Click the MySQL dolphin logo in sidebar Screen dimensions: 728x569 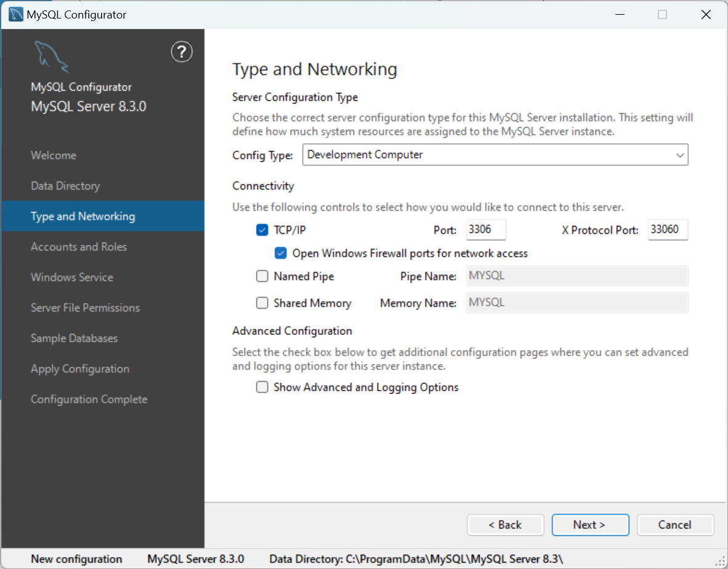[51, 57]
